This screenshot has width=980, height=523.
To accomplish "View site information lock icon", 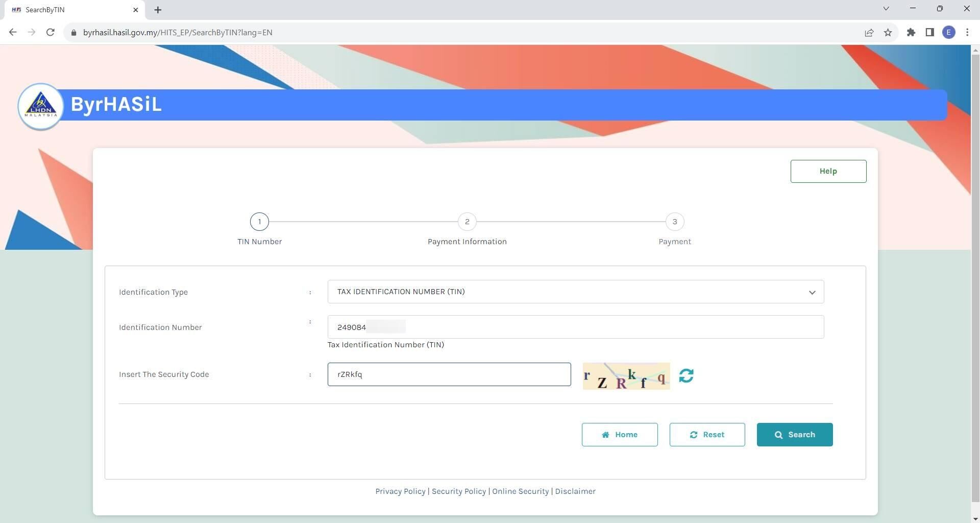I will [73, 33].
